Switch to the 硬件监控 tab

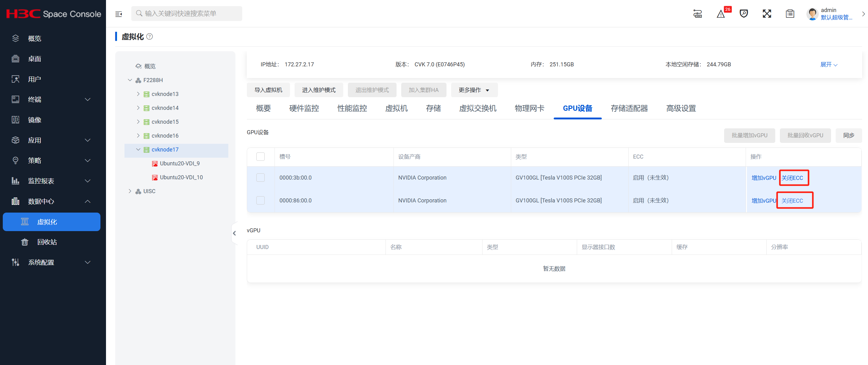click(x=304, y=108)
